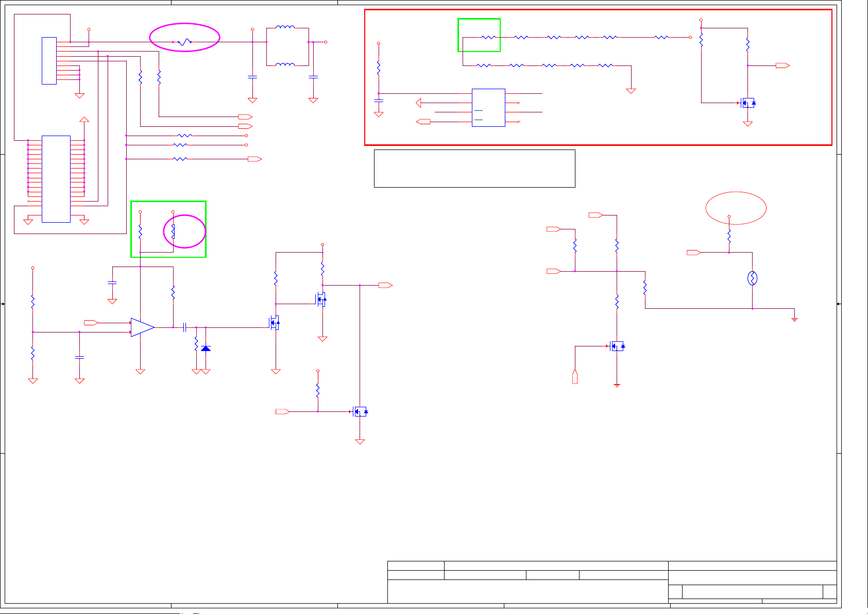Click the left-pointing port at the IC lower pin

pyautogui.click(x=423, y=122)
